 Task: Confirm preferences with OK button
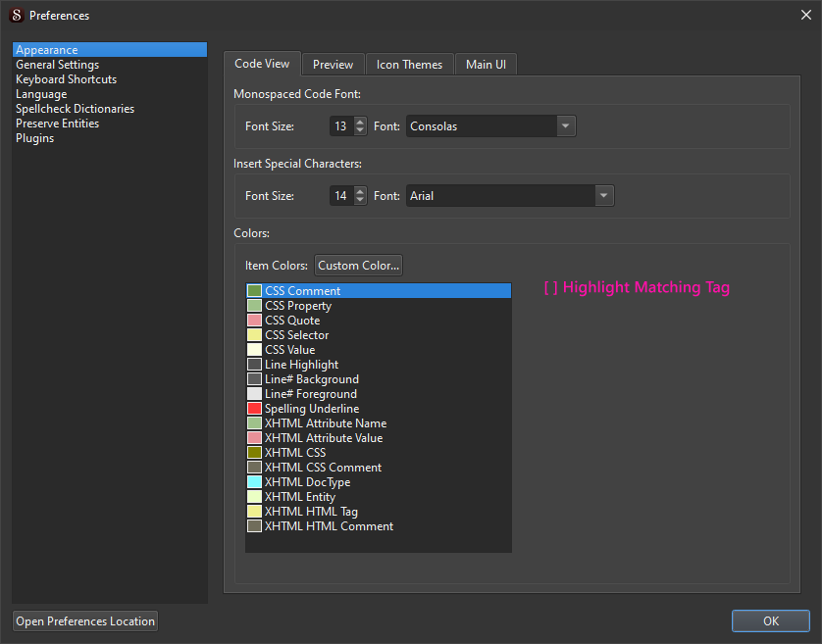(x=771, y=620)
